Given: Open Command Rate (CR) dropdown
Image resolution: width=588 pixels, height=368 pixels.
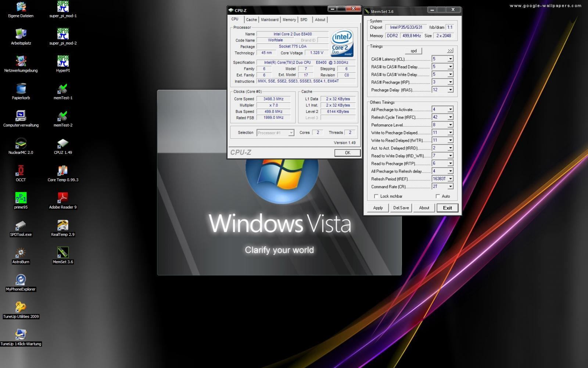Looking at the screenshot, I should click(x=450, y=187).
